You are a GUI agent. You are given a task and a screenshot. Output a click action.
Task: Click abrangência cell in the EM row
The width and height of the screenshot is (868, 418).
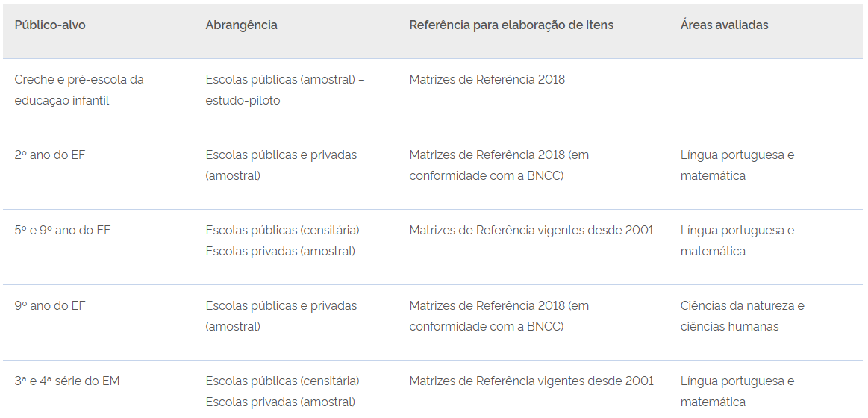point(282,391)
